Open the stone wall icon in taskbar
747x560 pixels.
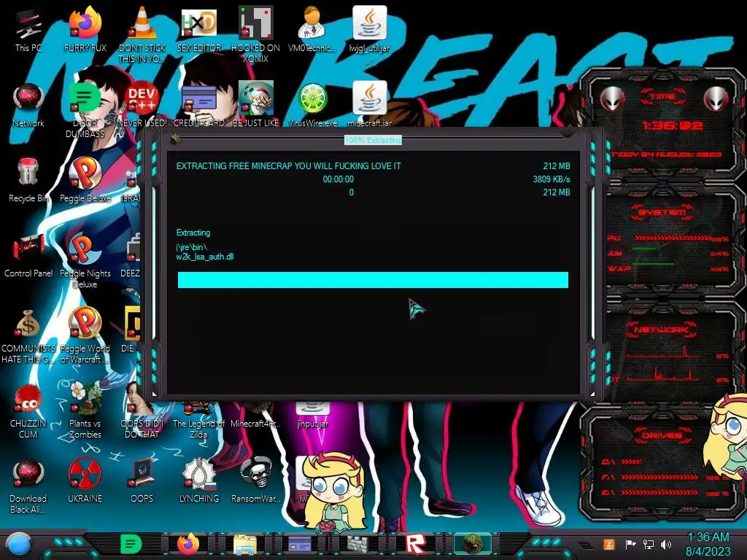click(357, 545)
